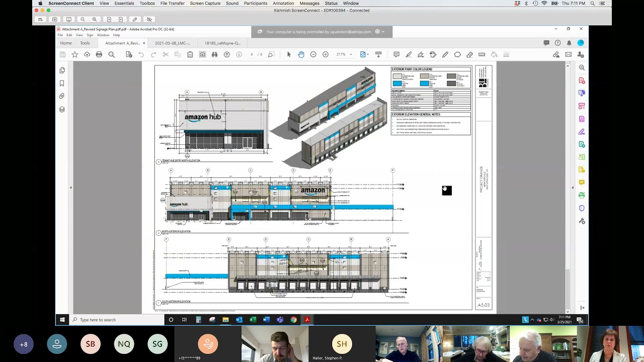Click the snapshot camera tool

pyautogui.click(x=202, y=54)
